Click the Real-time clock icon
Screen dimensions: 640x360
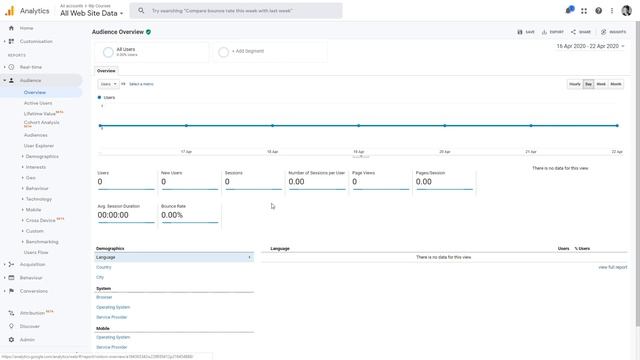[x=11, y=67]
